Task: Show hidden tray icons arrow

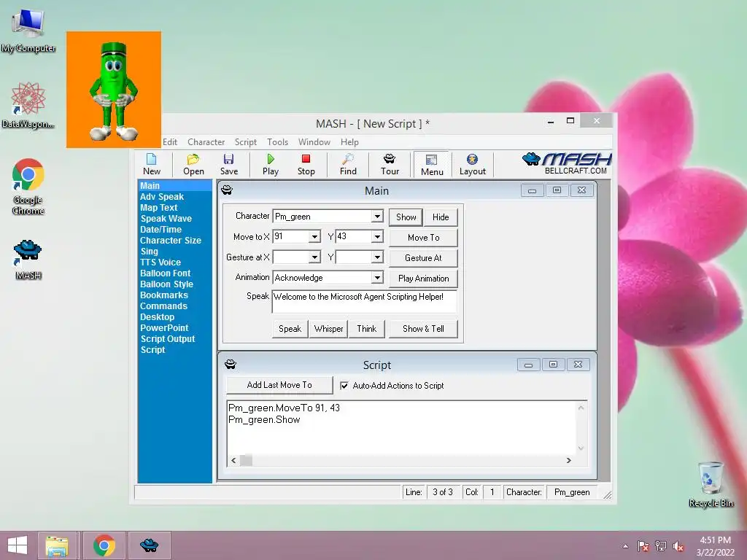Action: [625, 546]
